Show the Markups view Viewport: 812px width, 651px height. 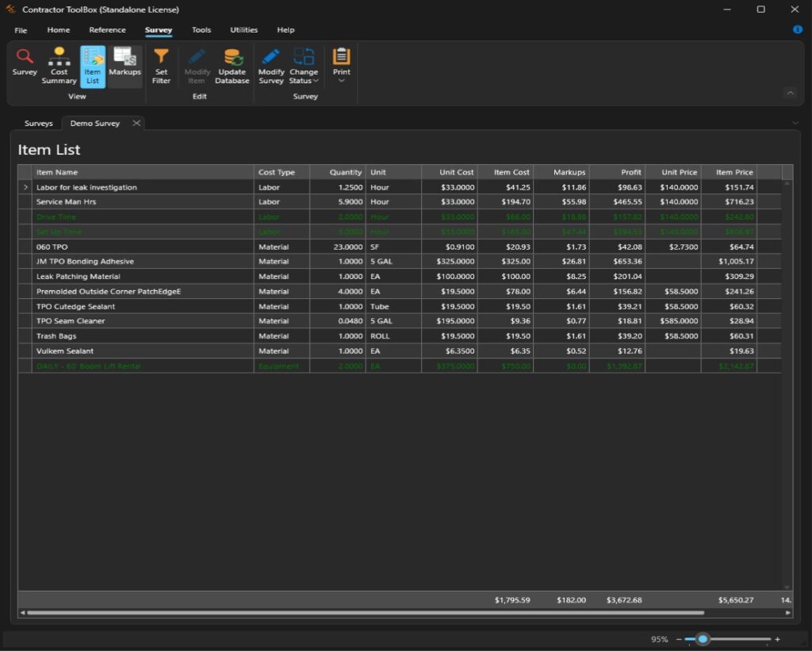point(124,63)
